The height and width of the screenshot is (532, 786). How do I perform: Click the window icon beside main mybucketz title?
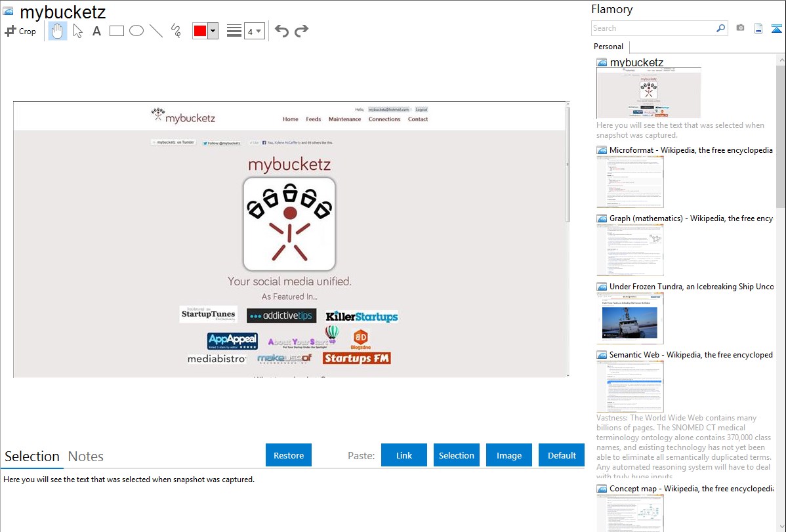point(8,11)
